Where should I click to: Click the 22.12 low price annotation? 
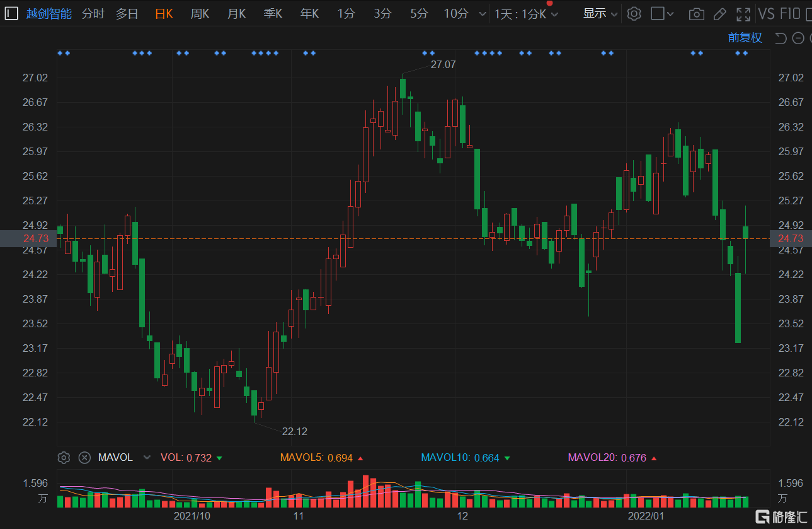click(295, 431)
